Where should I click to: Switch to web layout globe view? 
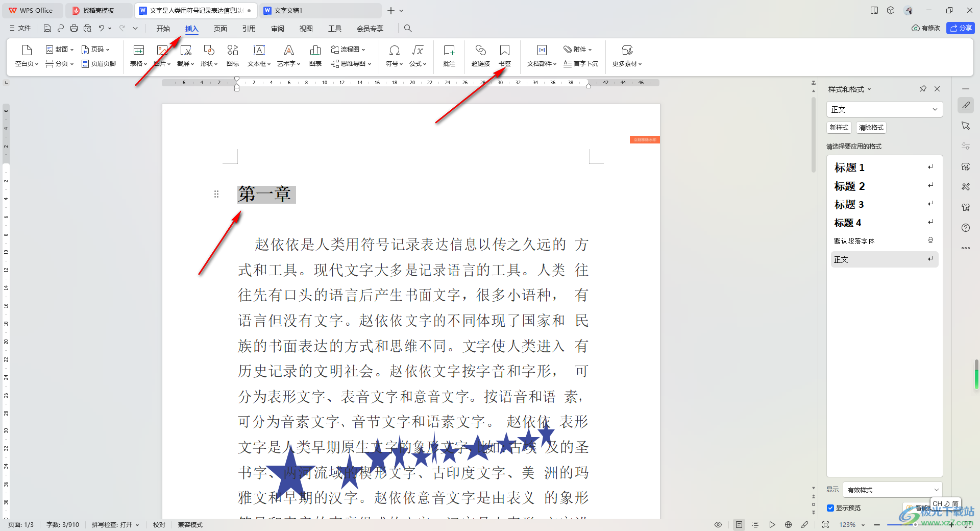point(788,525)
